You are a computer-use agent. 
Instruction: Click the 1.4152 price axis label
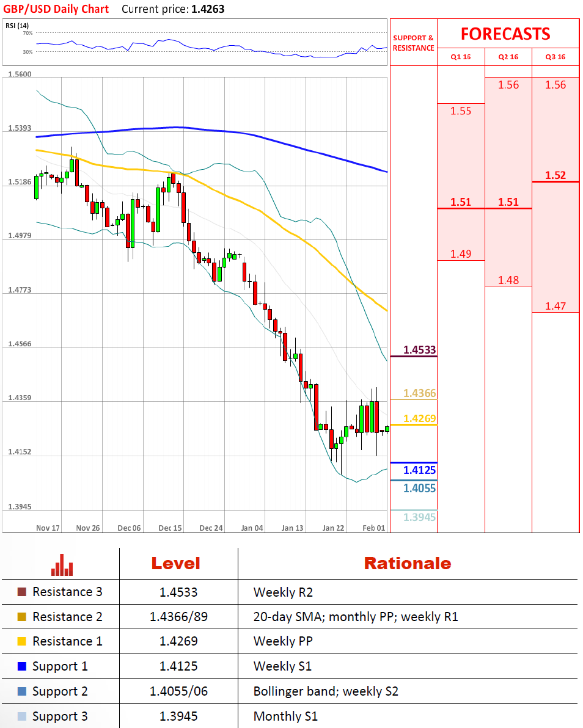20,451
